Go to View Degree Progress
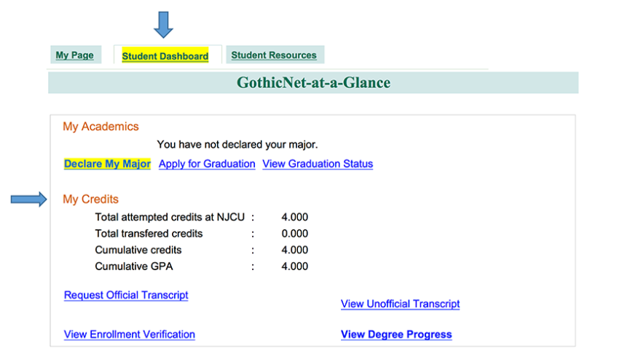641x364 pixels. pos(396,334)
